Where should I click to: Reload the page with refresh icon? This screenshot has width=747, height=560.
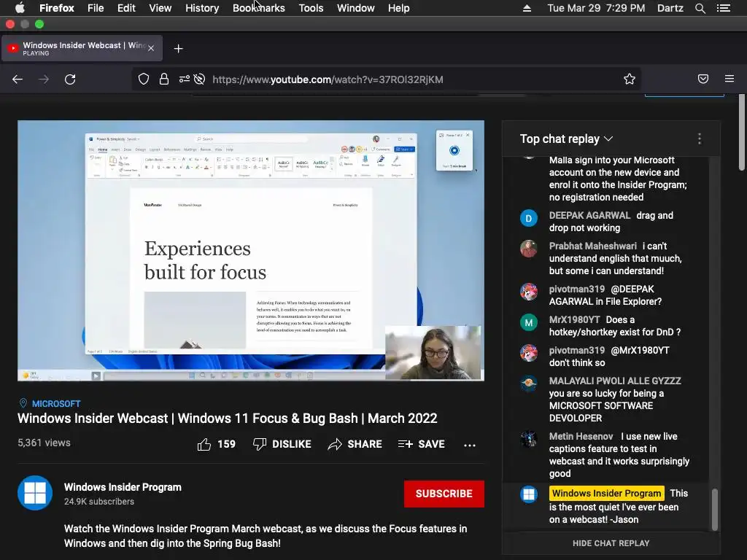70,79
